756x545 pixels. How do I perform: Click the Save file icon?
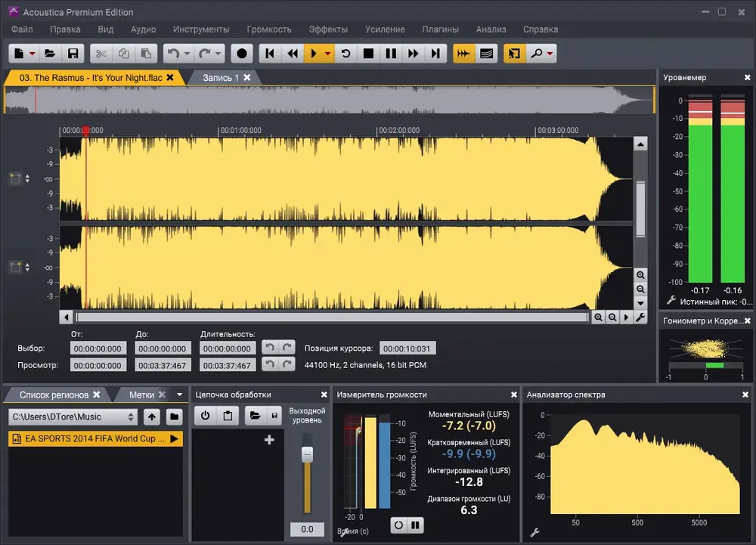pyautogui.click(x=73, y=54)
